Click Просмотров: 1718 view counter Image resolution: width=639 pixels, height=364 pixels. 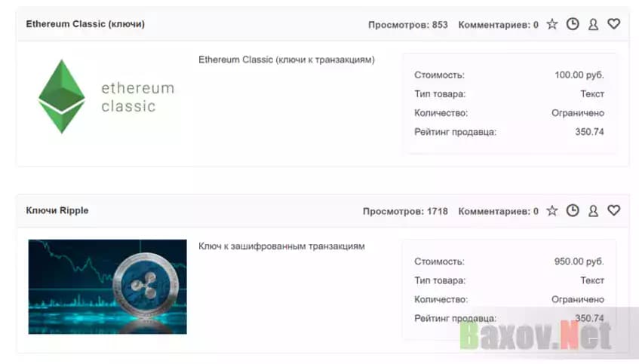[405, 212]
